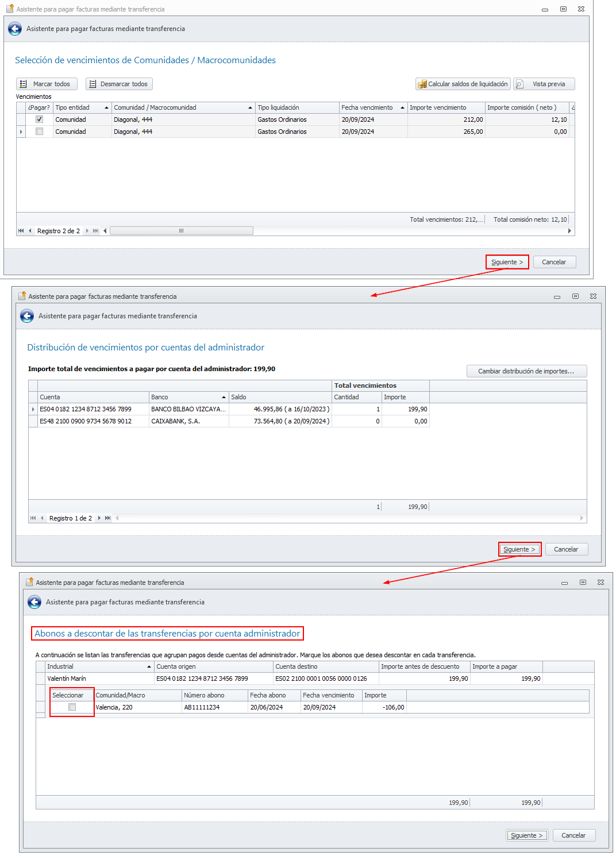Image resolution: width=616 pixels, height=856 pixels.
Task: Click the row indicator for account ES04 0182
Action: (33, 409)
